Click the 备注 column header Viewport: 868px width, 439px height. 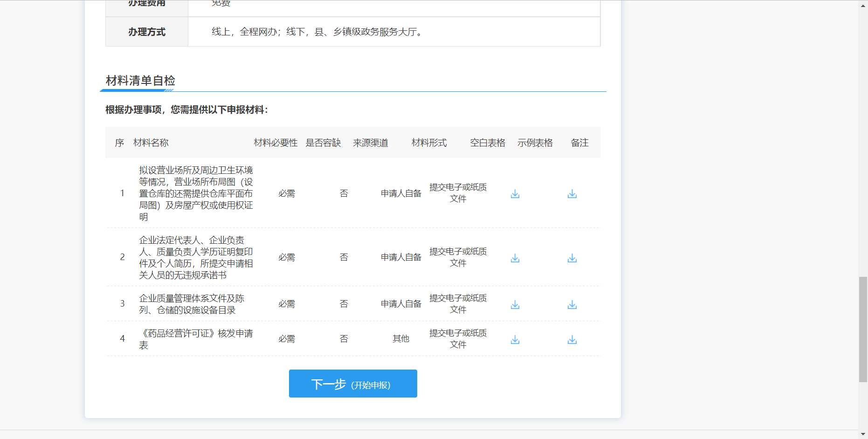(x=579, y=143)
